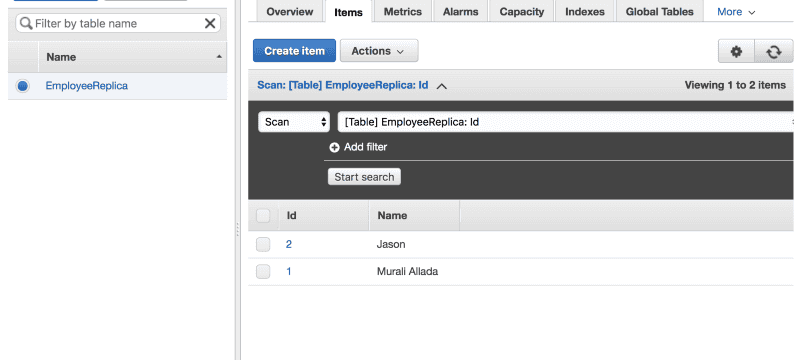This screenshot has height=360, width=800.
Task: Click the Add filter plus icon
Action: pyautogui.click(x=334, y=147)
